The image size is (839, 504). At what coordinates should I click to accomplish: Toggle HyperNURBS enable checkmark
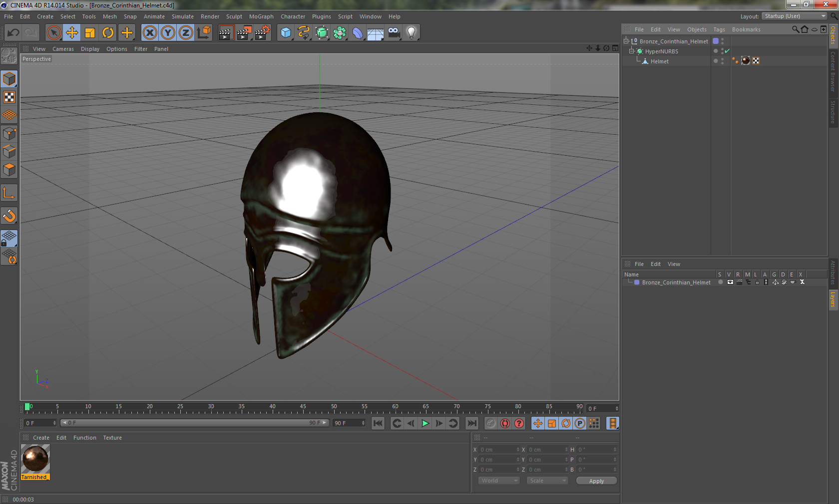(727, 51)
